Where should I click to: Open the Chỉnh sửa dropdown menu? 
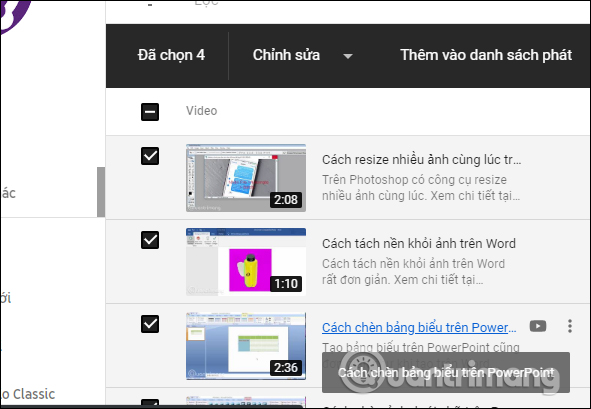point(286,55)
